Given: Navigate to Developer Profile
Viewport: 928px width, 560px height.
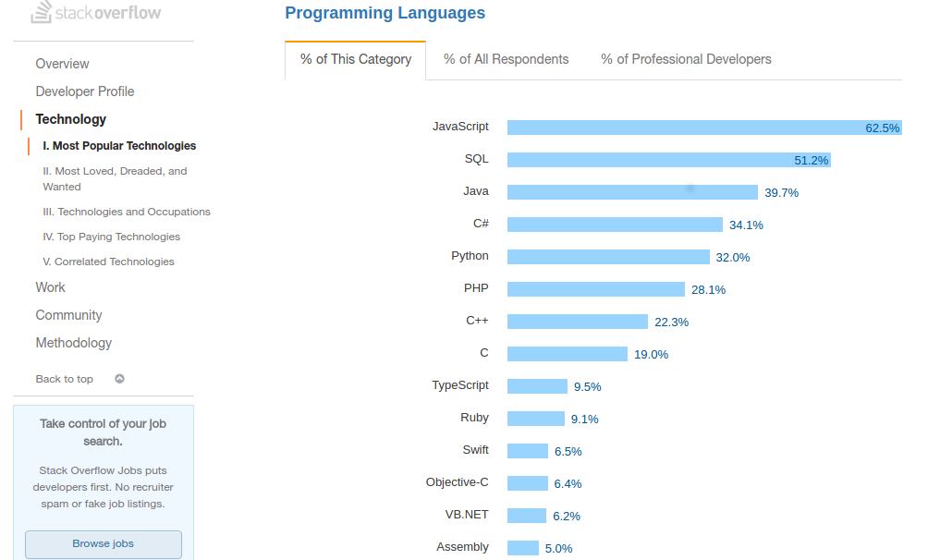Looking at the screenshot, I should point(85,91).
